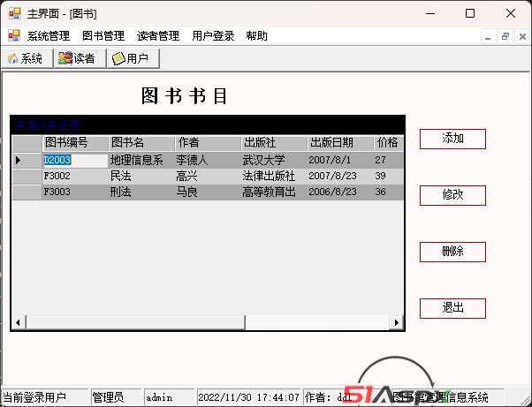The image size is (532, 407).
Task: Click the price cell 36
Action: [389, 192]
